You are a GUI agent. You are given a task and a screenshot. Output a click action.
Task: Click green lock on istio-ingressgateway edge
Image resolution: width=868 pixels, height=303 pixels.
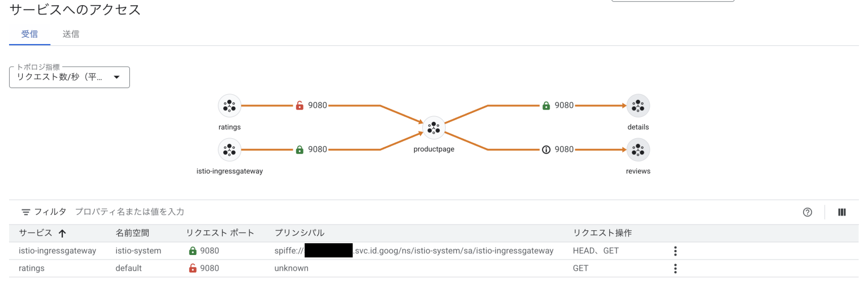point(300,150)
